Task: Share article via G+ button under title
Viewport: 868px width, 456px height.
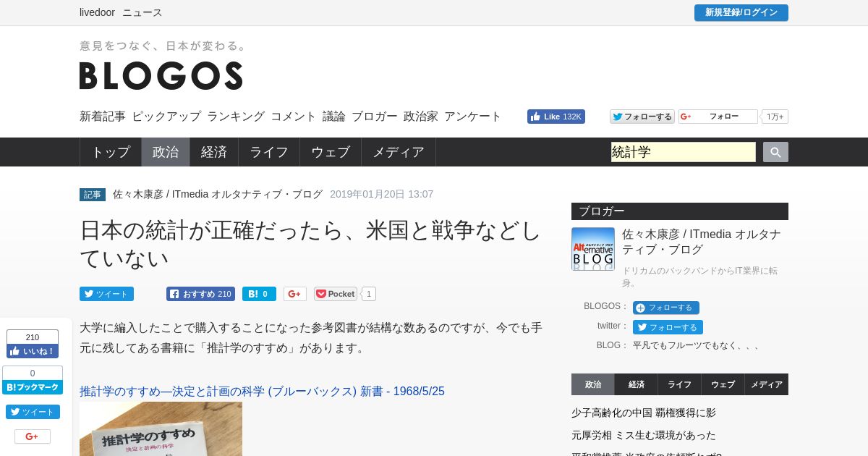Action: pyautogui.click(x=295, y=294)
